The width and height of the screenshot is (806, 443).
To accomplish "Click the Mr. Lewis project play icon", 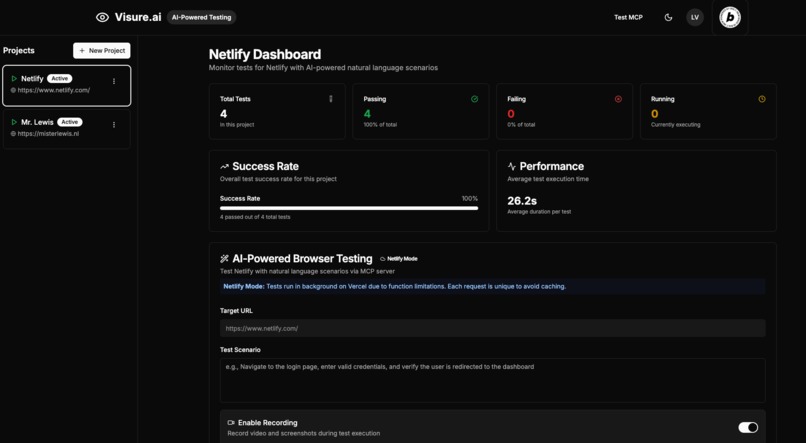I will 14,122.
